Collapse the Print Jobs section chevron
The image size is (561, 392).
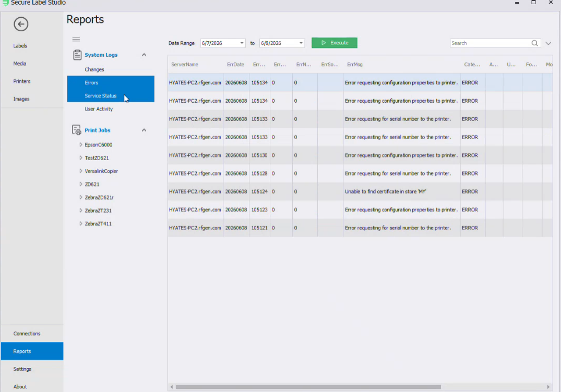pos(144,130)
